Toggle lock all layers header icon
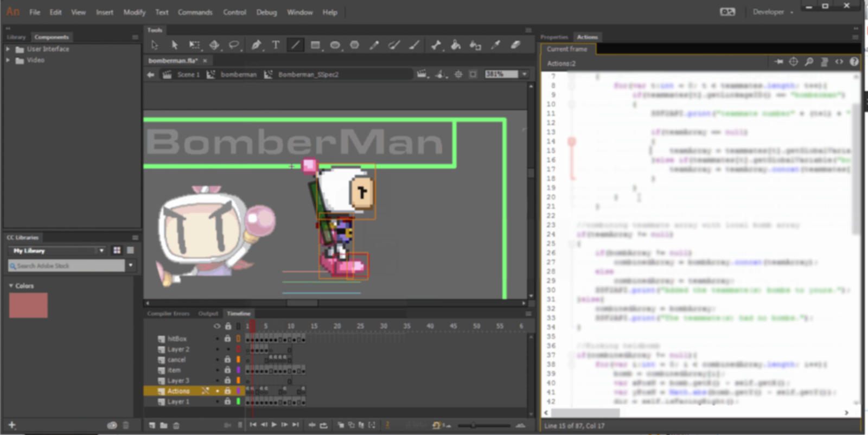Screen dimensions: 868x435 coord(228,326)
